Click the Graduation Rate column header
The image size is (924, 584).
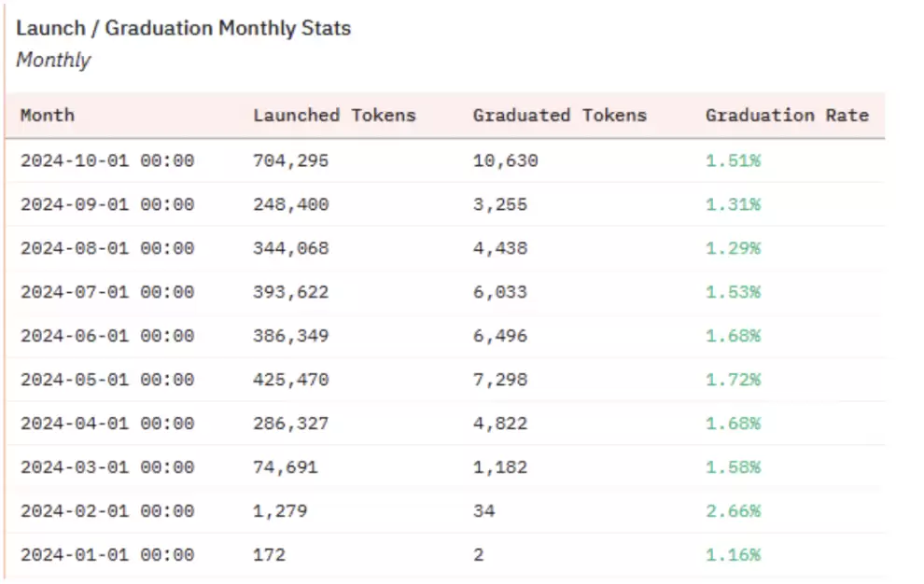tap(787, 116)
